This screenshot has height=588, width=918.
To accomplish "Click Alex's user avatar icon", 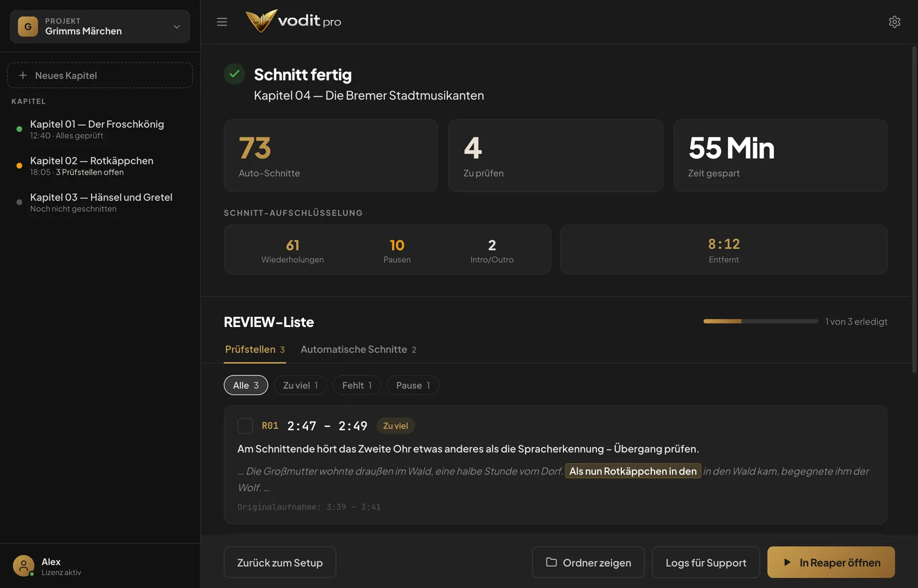I will pos(24,566).
